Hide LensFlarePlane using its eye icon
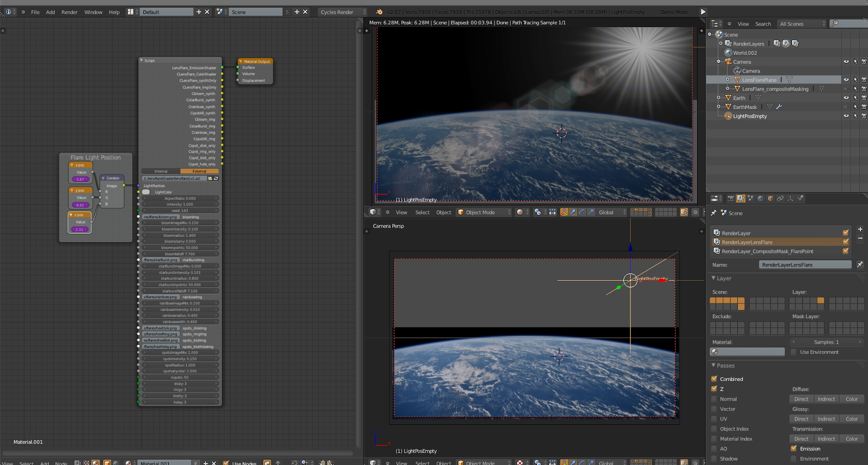Viewport: 868px width, 465px height. (x=846, y=80)
